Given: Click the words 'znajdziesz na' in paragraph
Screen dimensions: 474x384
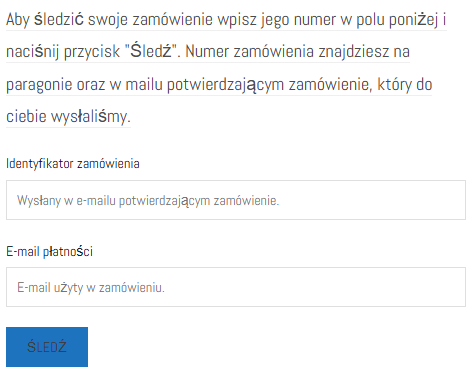Looking at the screenshot, I should (364, 52).
